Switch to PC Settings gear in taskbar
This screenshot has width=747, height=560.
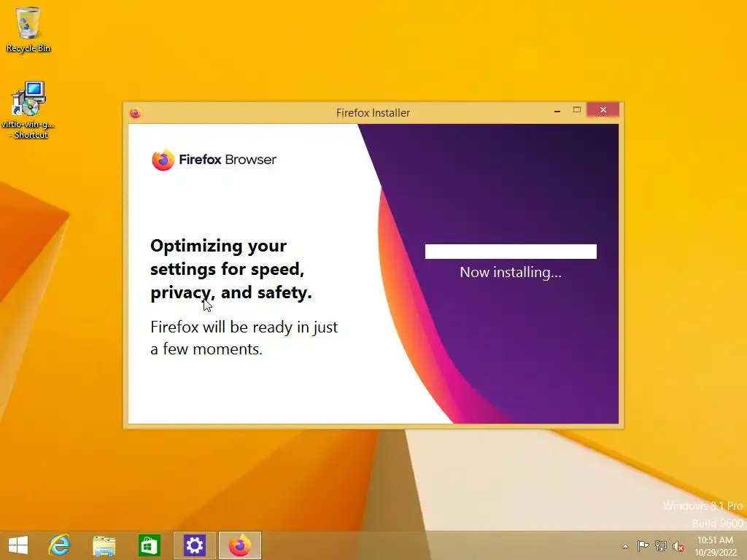(x=194, y=545)
